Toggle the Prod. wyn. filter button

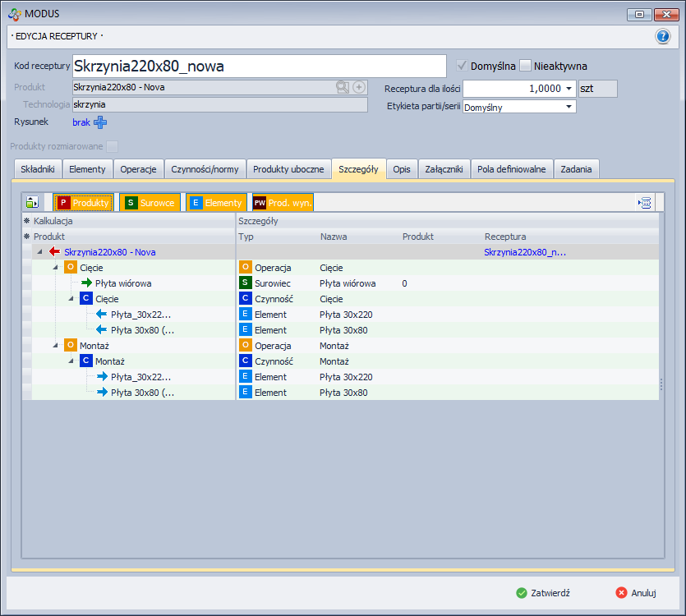[x=282, y=203]
